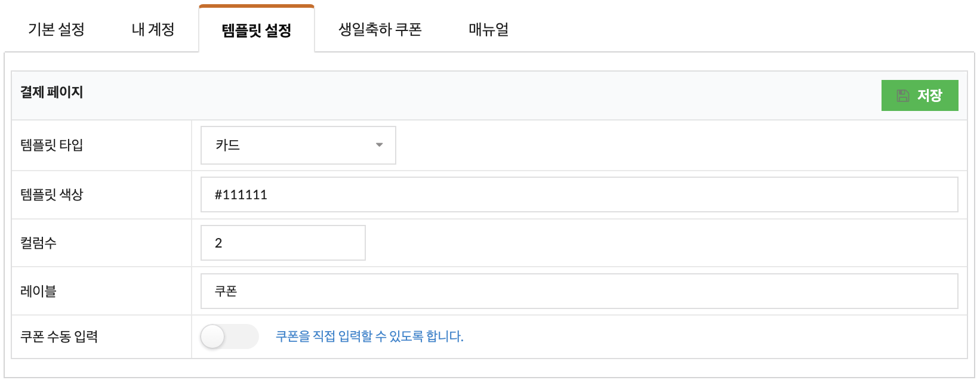Click the 컬럼수 row label

pos(38,243)
